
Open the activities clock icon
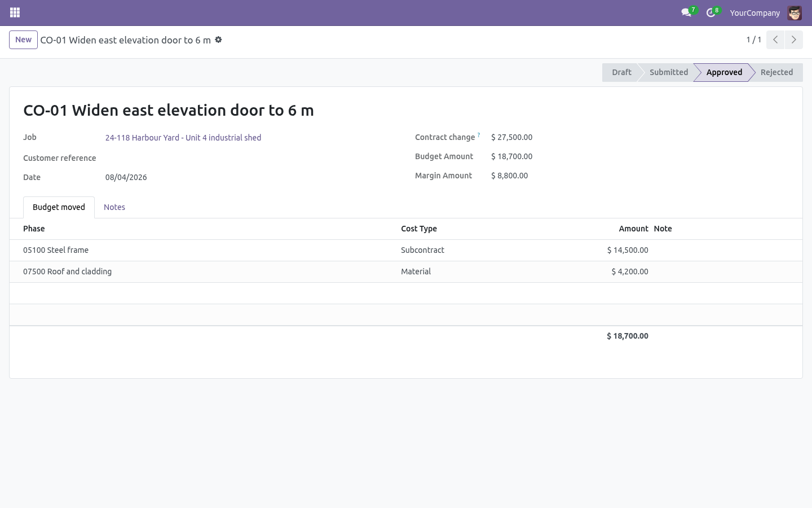click(711, 12)
